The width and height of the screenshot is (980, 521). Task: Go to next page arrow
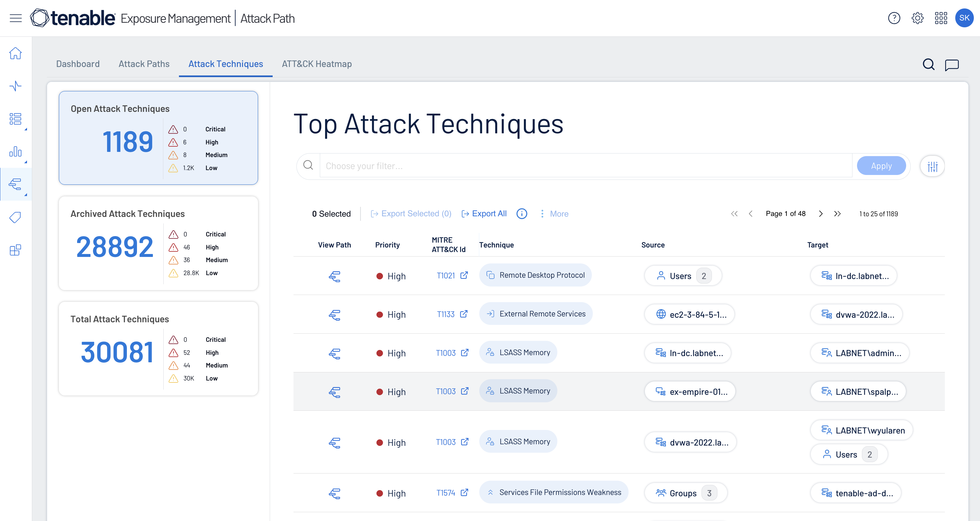(x=821, y=214)
